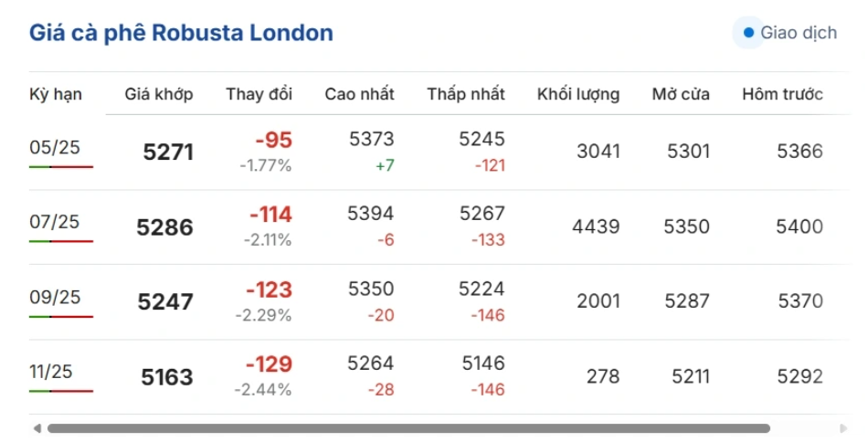Click the left scroll arrow
Screen dimensions: 868x442
click(37, 427)
